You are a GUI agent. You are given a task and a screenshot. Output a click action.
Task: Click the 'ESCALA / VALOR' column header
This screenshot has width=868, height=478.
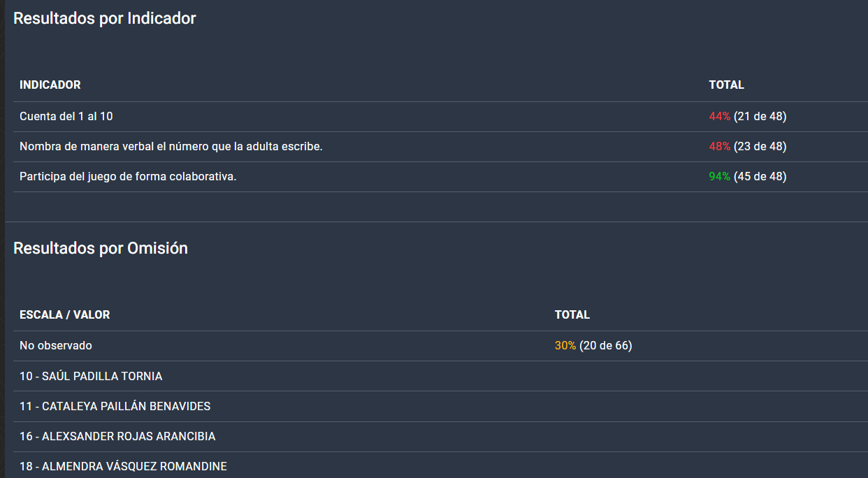(65, 314)
